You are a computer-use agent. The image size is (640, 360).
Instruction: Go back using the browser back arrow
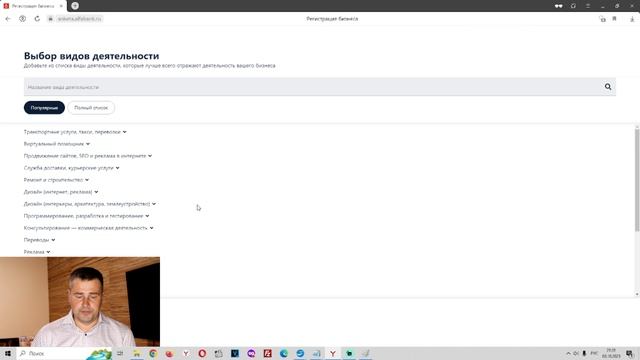click(x=8, y=19)
